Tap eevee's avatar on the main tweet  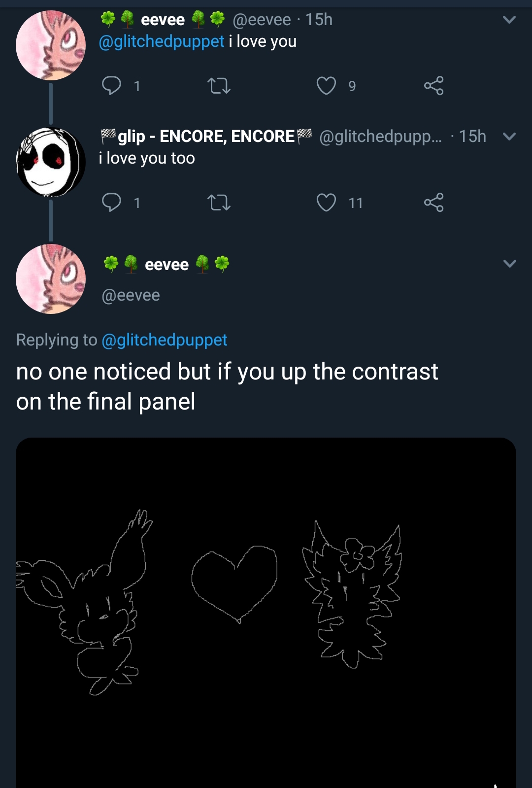click(x=51, y=279)
